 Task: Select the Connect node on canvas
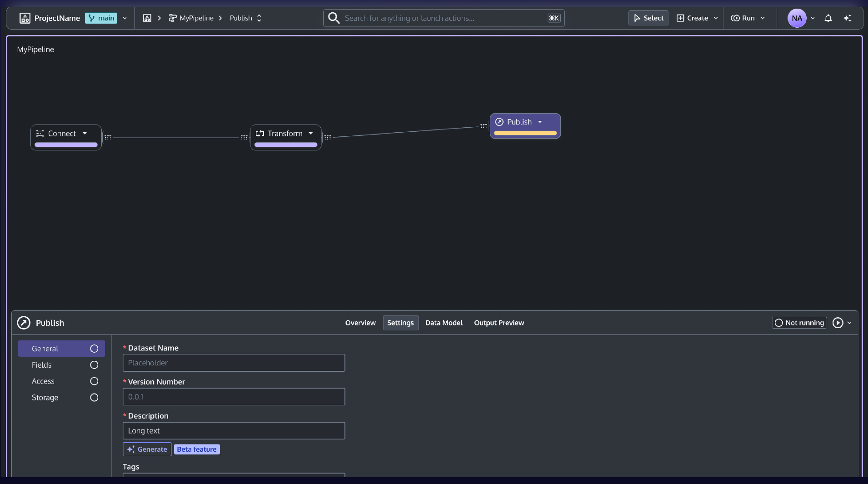pyautogui.click(x=66, y=137)
